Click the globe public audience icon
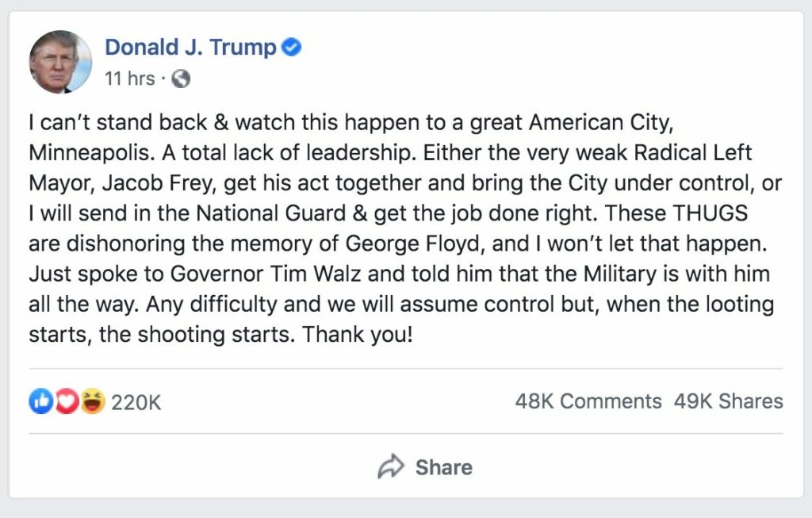The image size is (812, 518). click(x=181, y=79)
